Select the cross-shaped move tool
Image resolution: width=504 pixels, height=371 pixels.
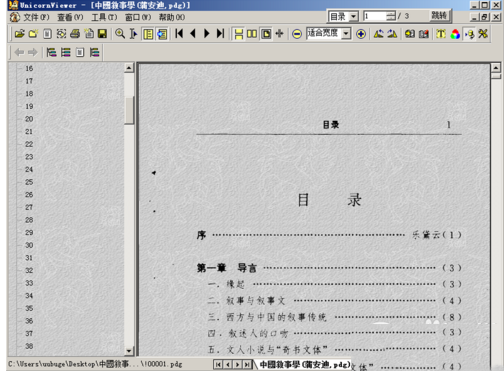[280, 33]
